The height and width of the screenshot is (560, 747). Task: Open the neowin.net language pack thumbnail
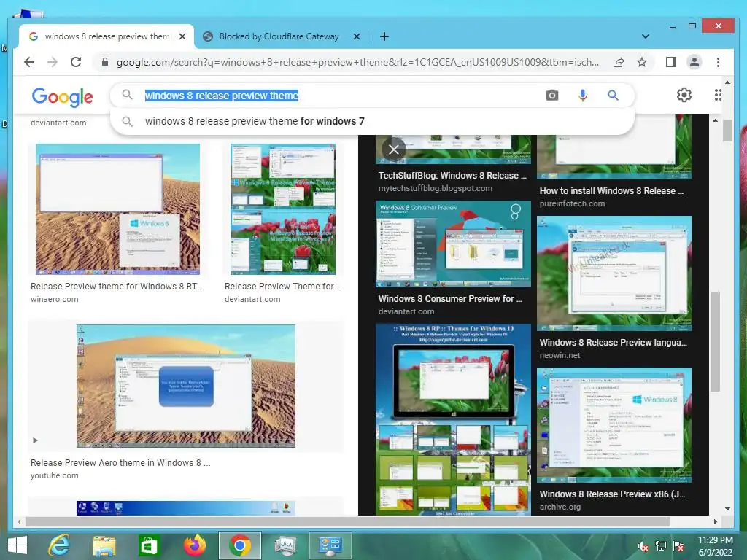614,273
